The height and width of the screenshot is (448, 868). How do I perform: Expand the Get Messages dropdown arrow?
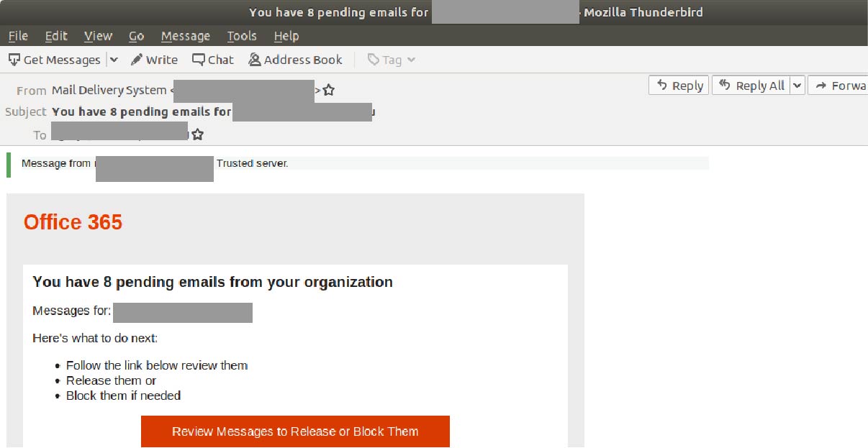point(114,60)
